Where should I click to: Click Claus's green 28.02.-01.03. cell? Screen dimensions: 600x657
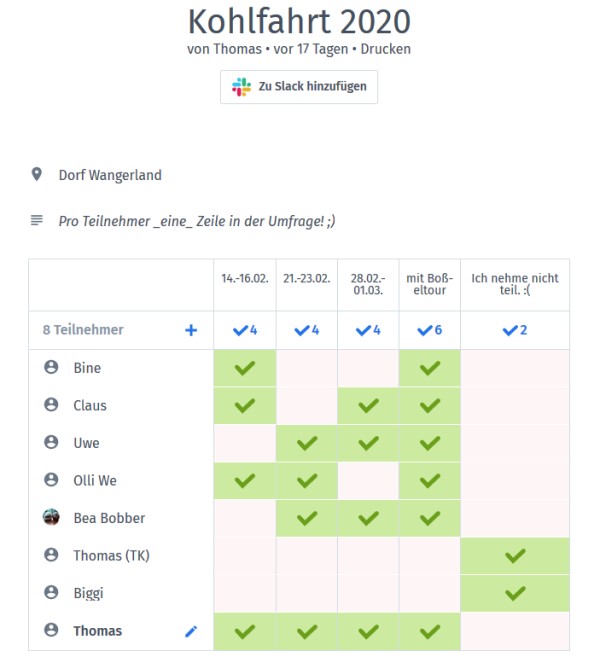(368, 406)
